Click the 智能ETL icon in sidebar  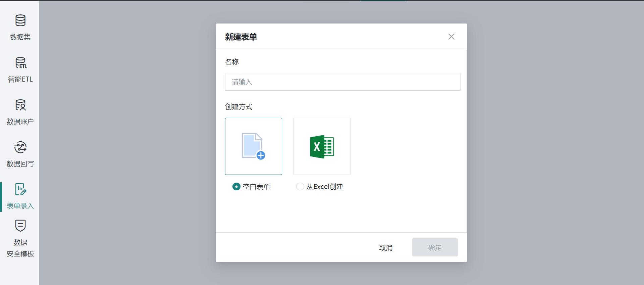[x=20, y=63]
